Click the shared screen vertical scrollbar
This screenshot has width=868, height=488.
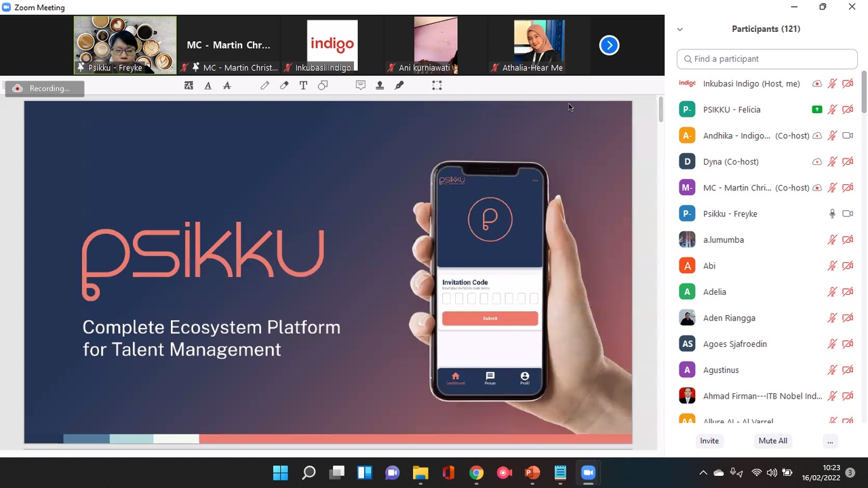pos(660,110)
